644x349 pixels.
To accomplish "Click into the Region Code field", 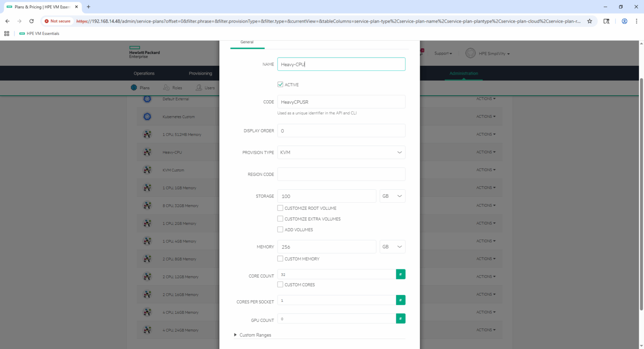I will pos(341,174).
